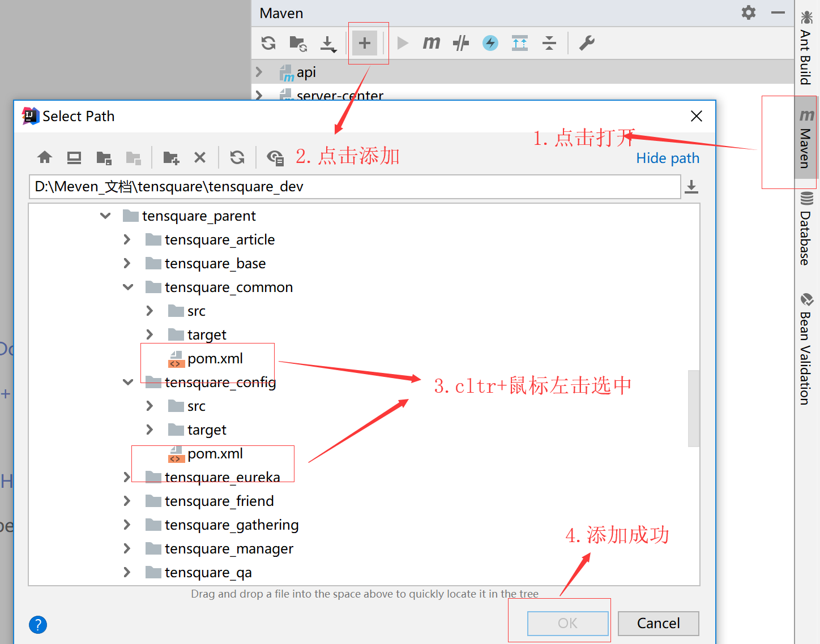This screenshot has height=644, width=820.
Task: Open Maven Settings wrench icon
Action: coord(587,43)
